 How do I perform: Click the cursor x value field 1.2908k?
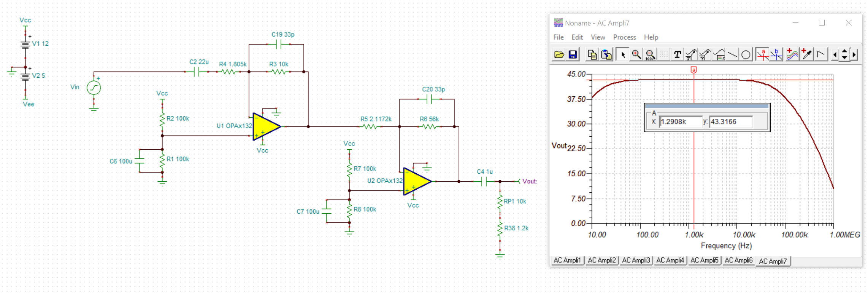pyautogui.click(x=681, y=122)
